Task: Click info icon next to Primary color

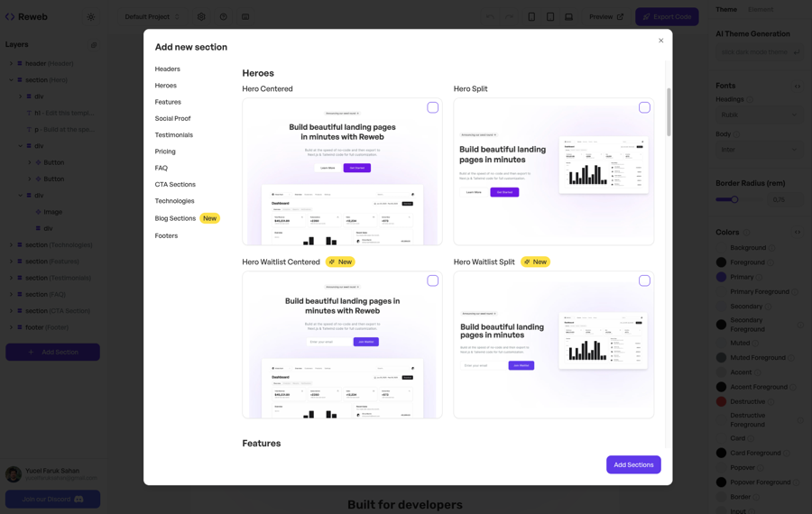Action: (759, 278)
